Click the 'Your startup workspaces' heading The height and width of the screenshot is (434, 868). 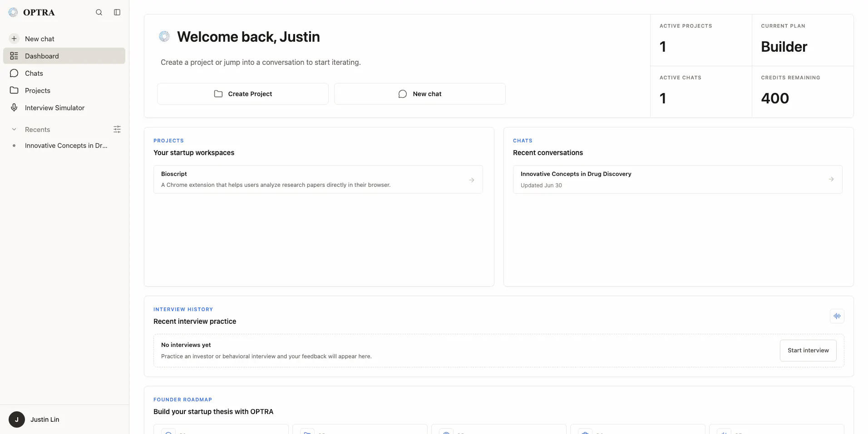(194, 153)
